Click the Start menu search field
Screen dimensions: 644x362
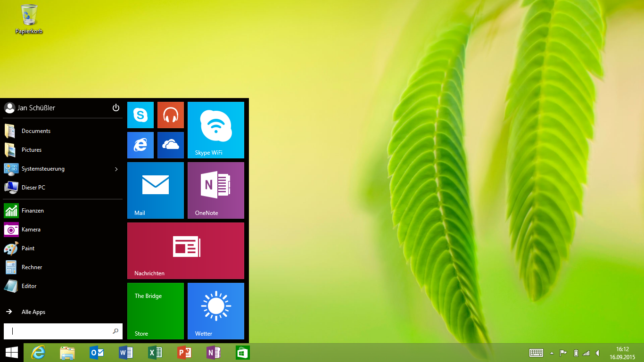[x=63, y=331]
